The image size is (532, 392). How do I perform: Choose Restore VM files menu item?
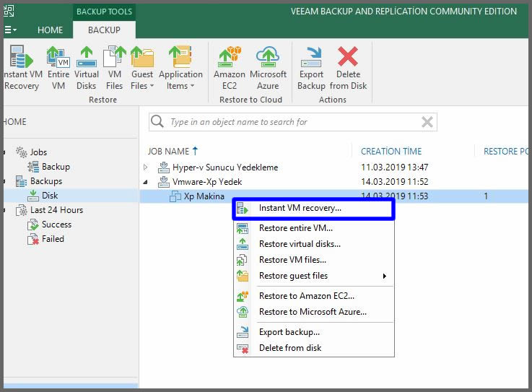313,260
